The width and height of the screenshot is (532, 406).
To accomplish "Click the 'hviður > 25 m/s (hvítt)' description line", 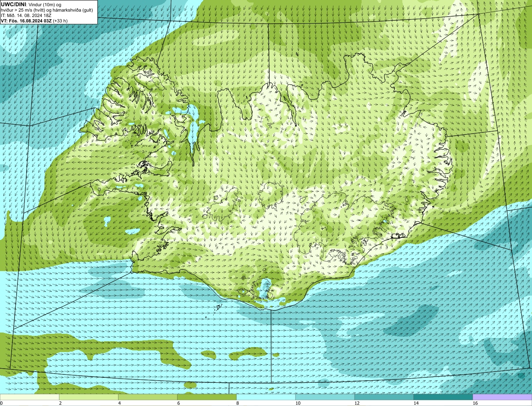I will [x=47, y=10].
